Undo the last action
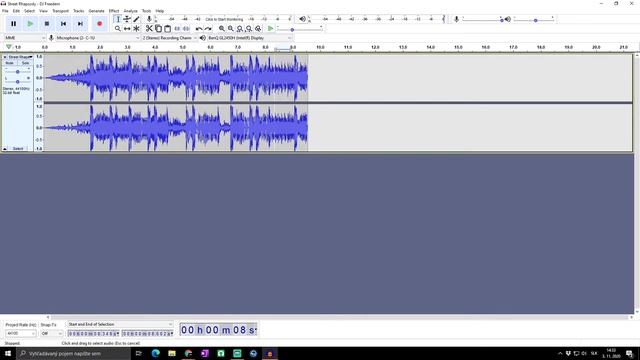Viewport: 640px width, 360px height. pos(199,29)
